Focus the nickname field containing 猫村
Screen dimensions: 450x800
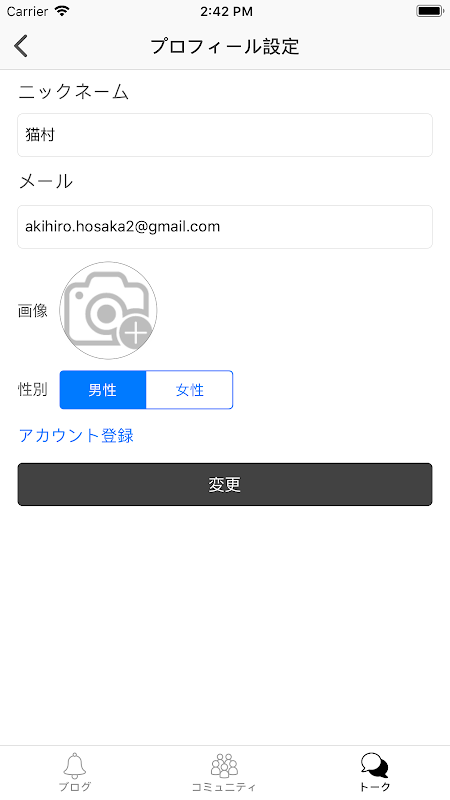225,135
